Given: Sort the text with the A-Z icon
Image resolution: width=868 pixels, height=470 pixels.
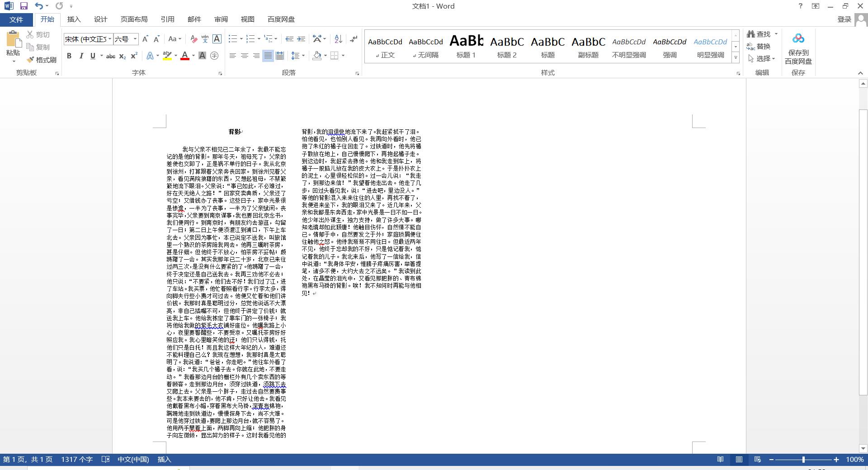Looking at the screenshot, I should pyautogui.click(x=338, y=39).
